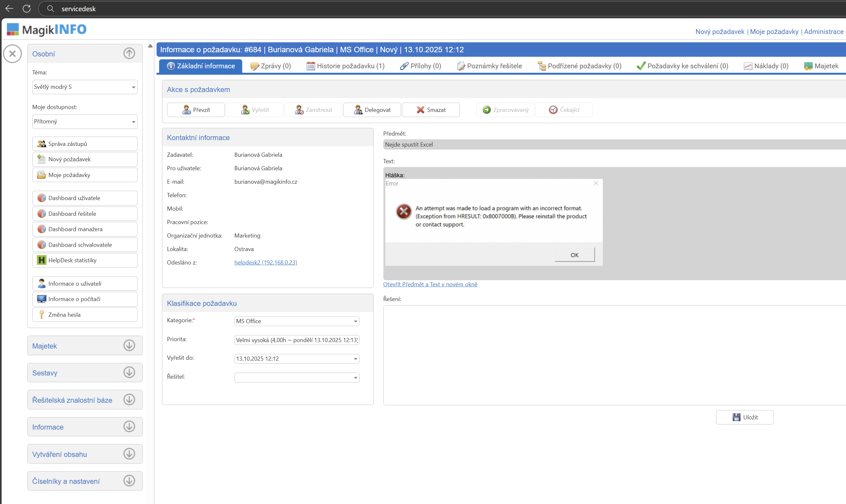Click the Delegovat delegate button
This screenshot has width=846, height=504.
[372, 110]
